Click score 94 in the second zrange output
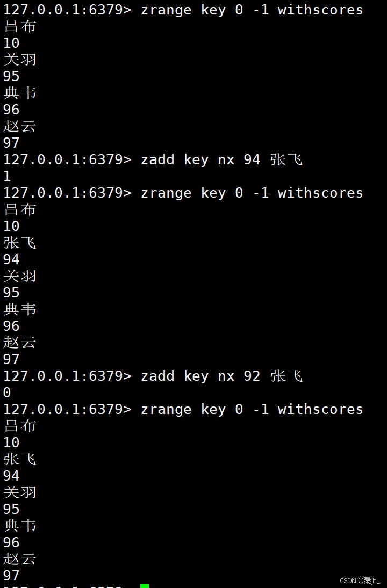The height and width of the screenshot is (588, 387). pyautogui.click(x=11, y=259)
